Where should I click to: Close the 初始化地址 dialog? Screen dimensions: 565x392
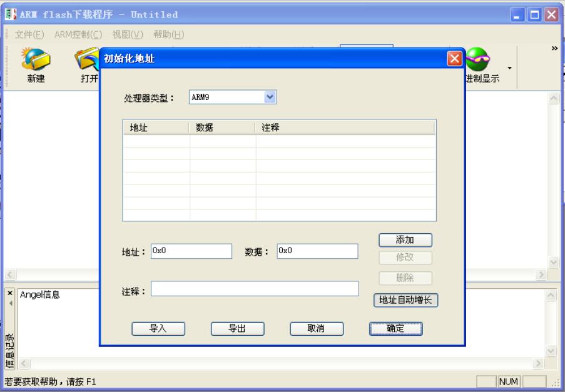point(454,59)
